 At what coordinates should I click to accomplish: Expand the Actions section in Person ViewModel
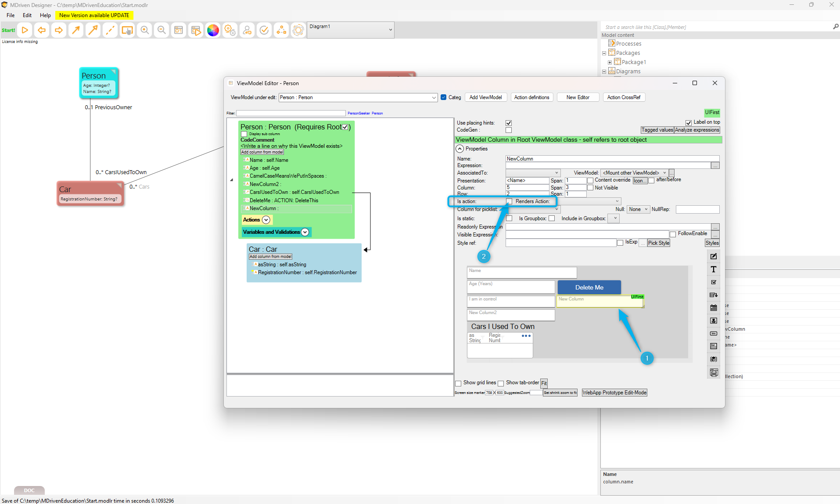click(x=266, y=220)
